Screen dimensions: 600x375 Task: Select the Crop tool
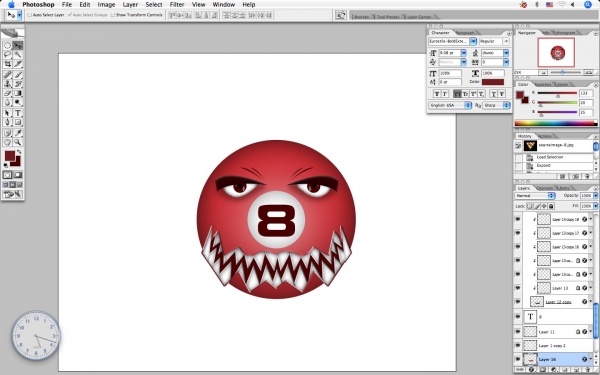[x=7, y=64]
